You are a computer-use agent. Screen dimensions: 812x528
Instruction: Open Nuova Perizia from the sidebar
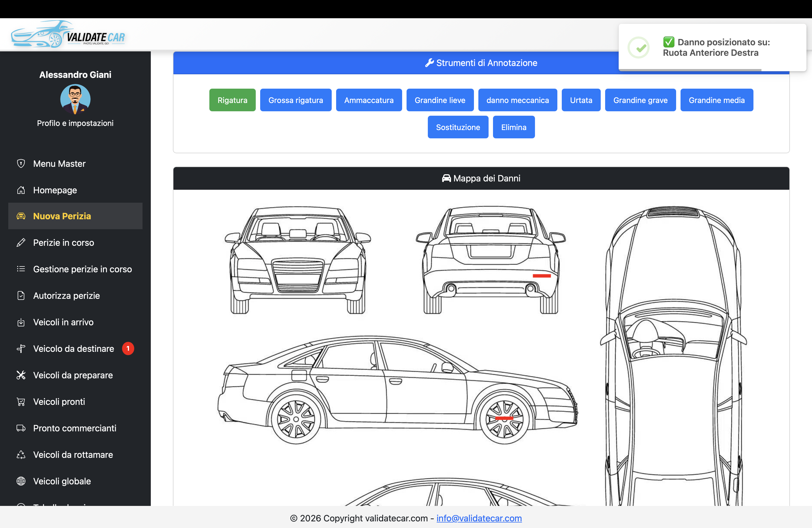62,216
